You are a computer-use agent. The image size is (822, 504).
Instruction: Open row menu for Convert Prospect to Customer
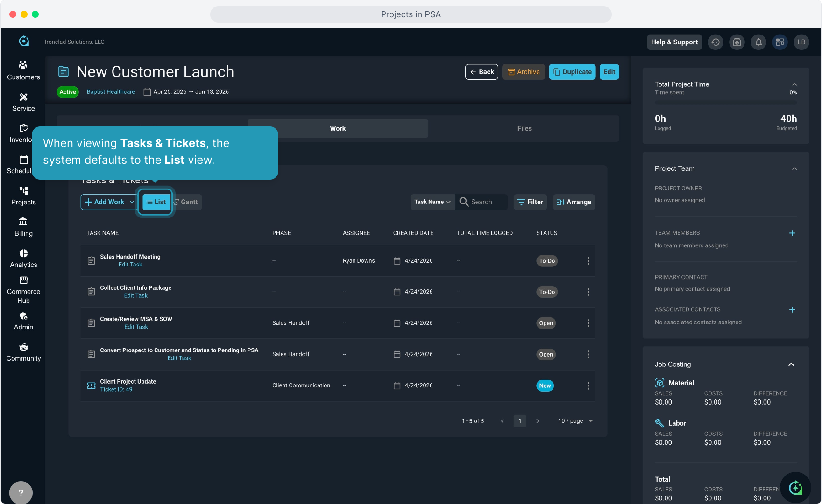(588, 354)
